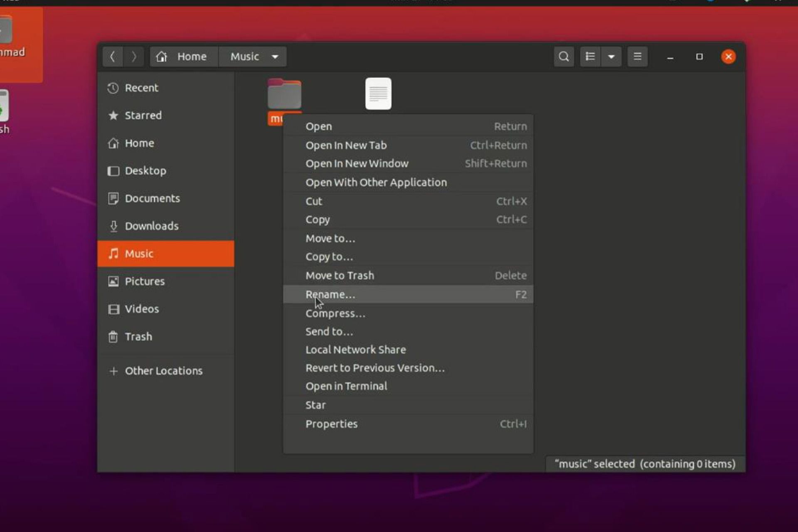Select Rename from context menu
This screenshot has width=798, height=532.
[x=330, y=295]
